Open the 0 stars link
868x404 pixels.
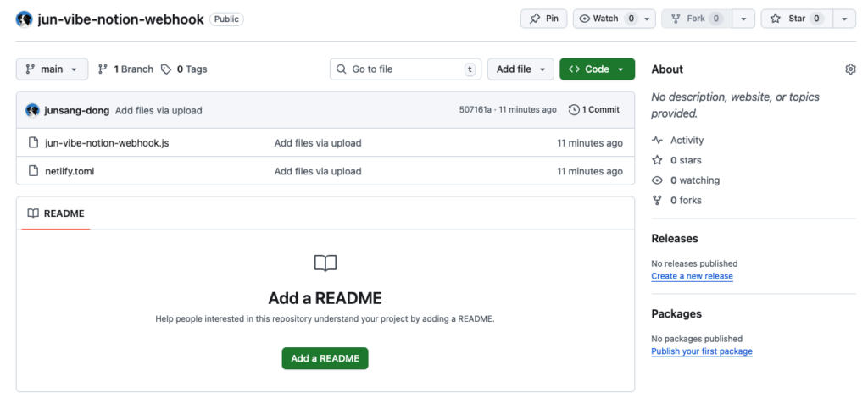677,160
